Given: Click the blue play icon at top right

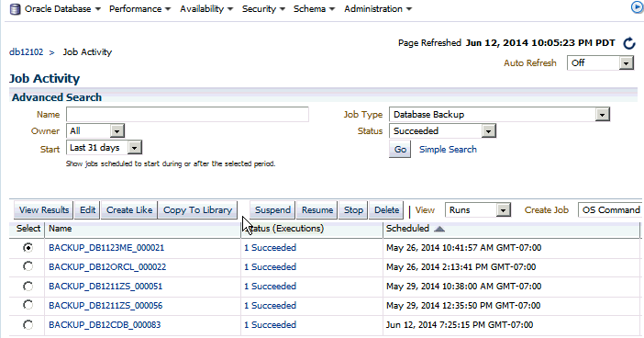Looking at the screenshot, I should pyautogui.click(x=638, y=7).
